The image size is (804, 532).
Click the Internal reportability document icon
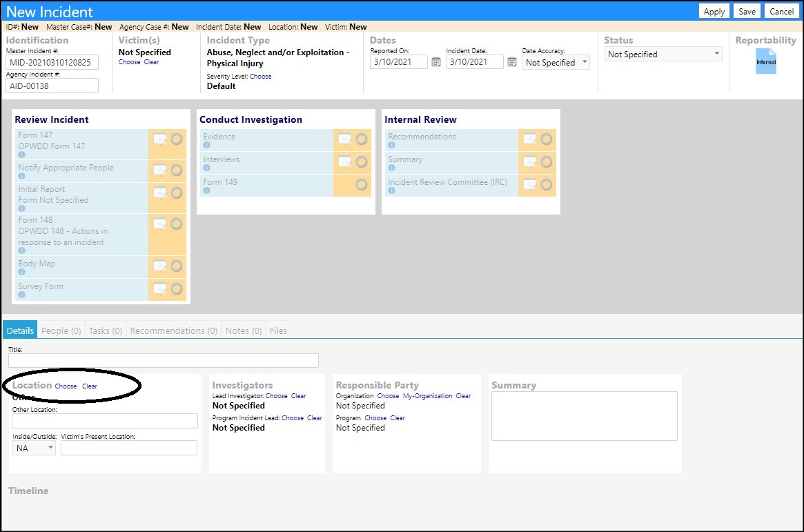click(x=766, y=61)
